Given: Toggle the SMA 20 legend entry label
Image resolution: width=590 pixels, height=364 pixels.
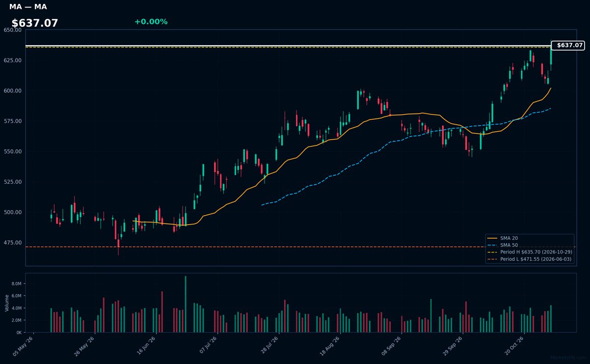Looking at the screenshot, I should pos(509,238).
